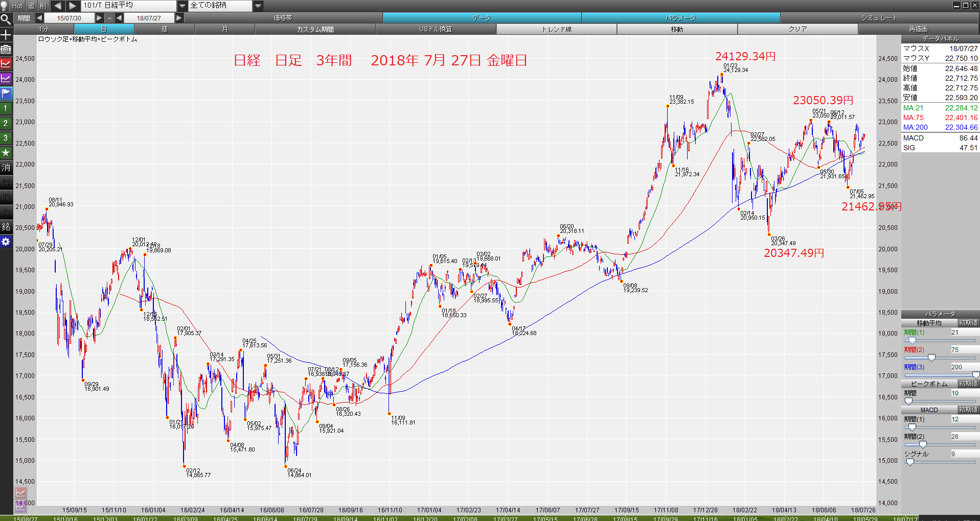Open the 101/T 日経平均 symbol dropdown arrow

click(183, 6)
